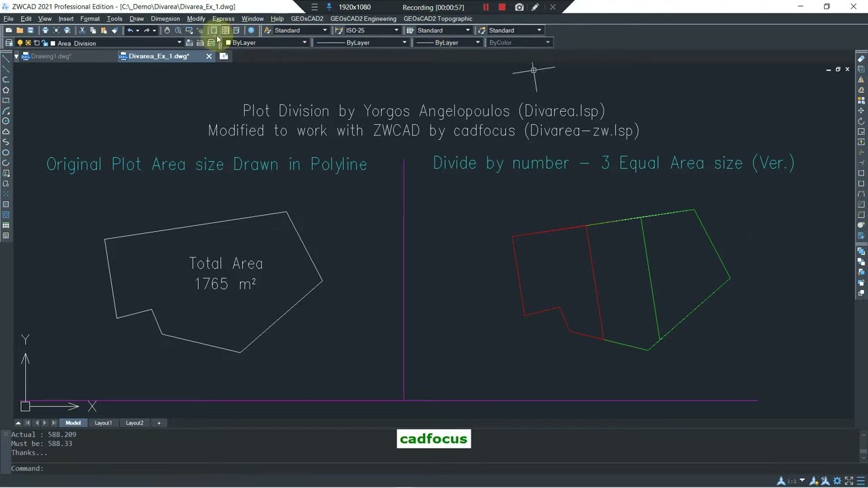Click the command window scrollbar
The height and width of the screenshot is (488, 868).
pyautogui.click(x=863, y=451)
